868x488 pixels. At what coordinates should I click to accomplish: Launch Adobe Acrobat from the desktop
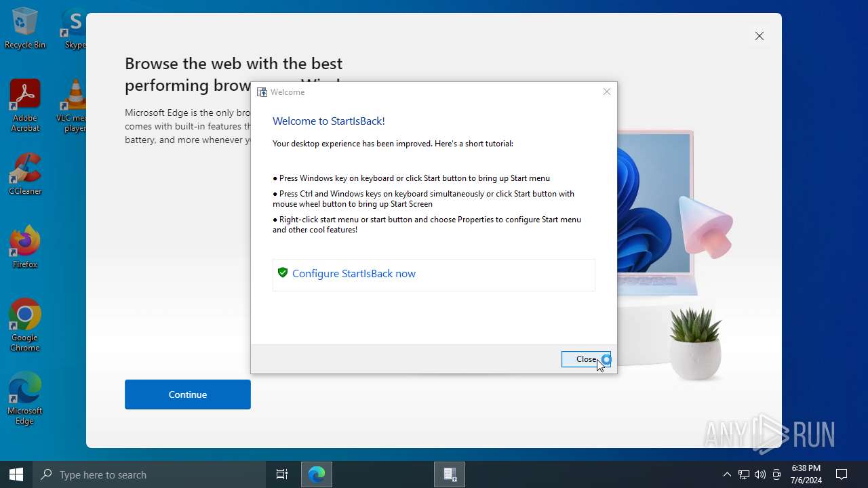(25, 105)
